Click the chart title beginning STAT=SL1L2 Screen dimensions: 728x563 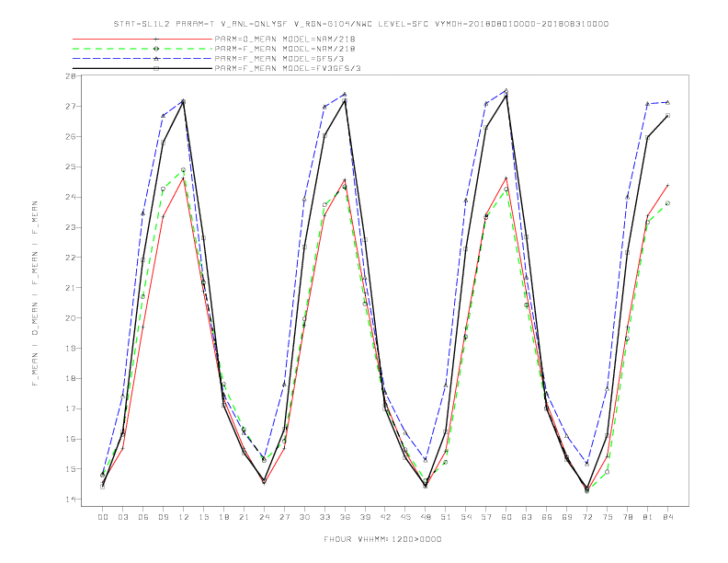pos(361,24)
